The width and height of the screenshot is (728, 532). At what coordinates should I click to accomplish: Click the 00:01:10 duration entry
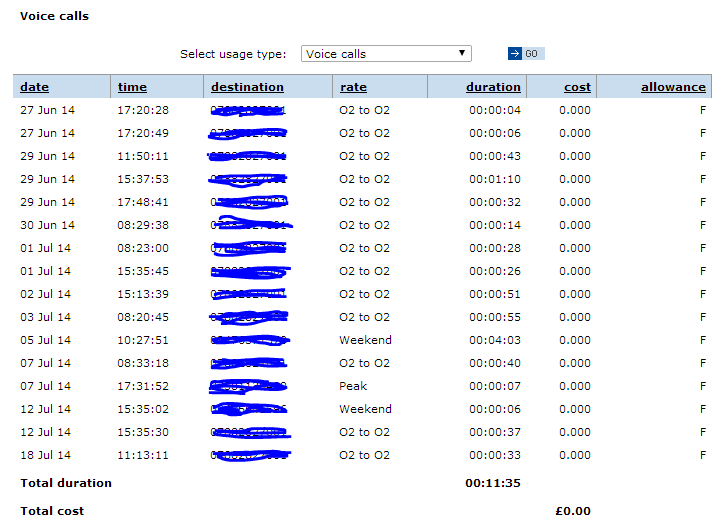495,179
